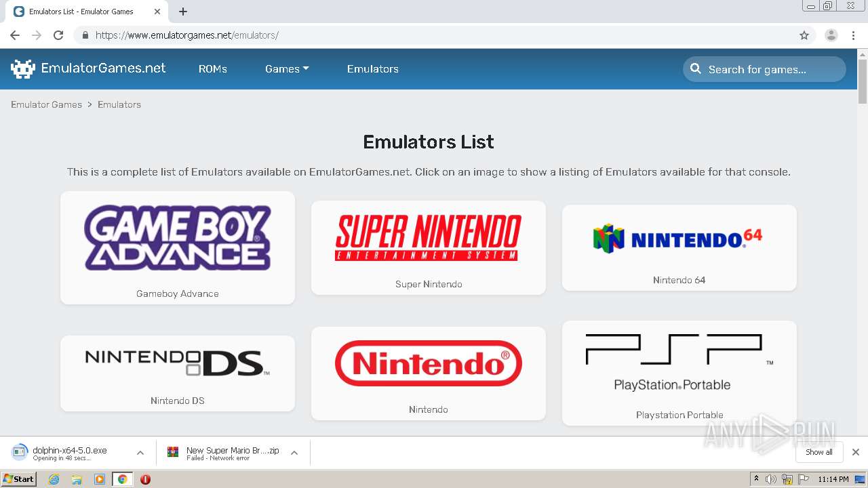Click the padlock site security icon
This screenshot has height=488, width=868.
point(85,35)
